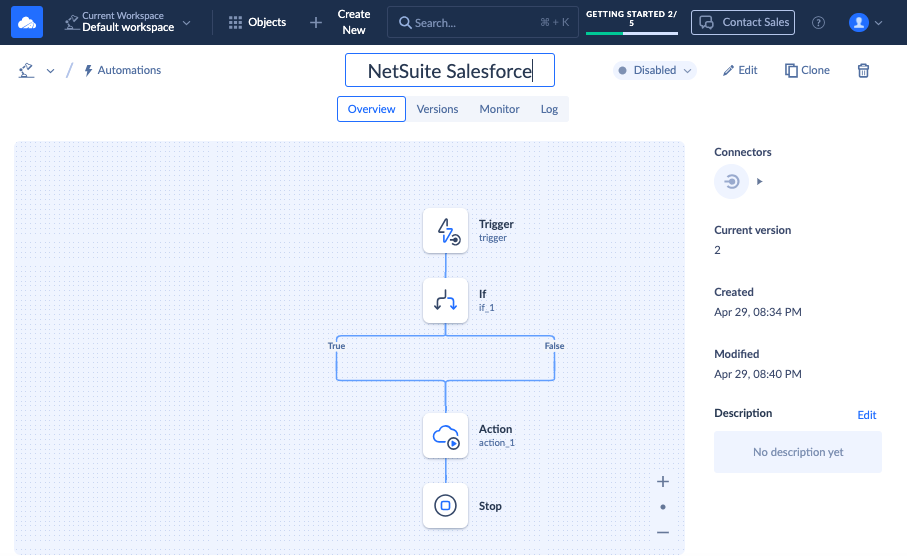This screenshot has width=907, height=556.
Task: Switch to the Monitor tab
Action: tap(499, 109)
